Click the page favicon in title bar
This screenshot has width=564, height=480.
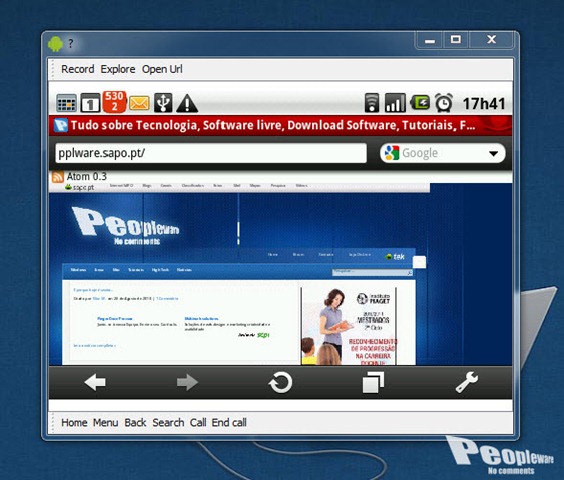60,125
